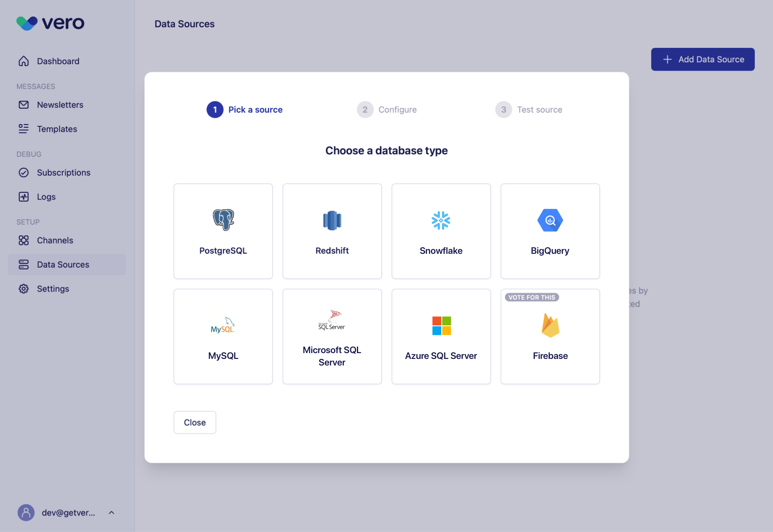The width and height of the screenshot is (773, 532).
Task: Collapse the dev@getver account menu
Action: (x=111, y=513)
